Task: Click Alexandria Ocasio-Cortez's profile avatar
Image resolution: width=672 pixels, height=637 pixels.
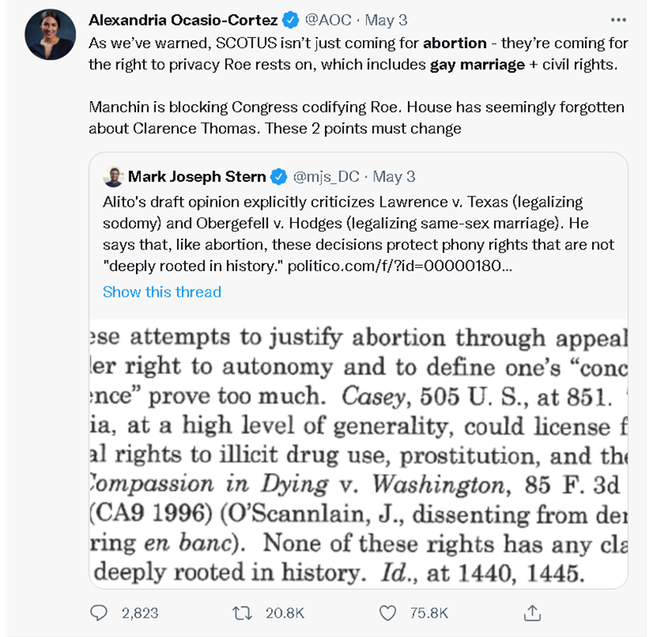Action: 50,36
